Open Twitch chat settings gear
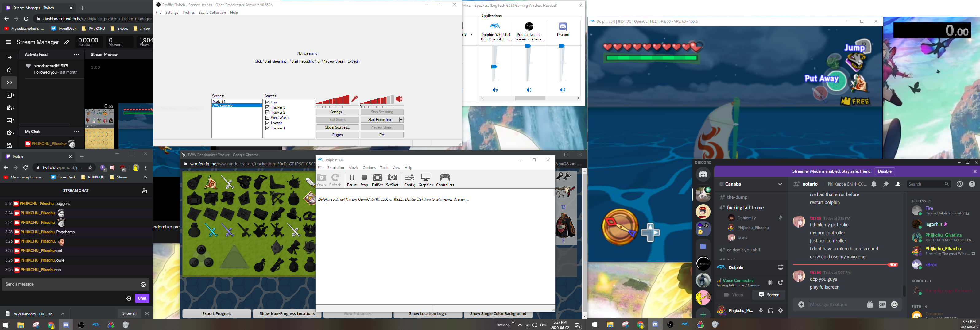This screenshot has height=330, width=980. pyautogui.click(x=129, y=298)
